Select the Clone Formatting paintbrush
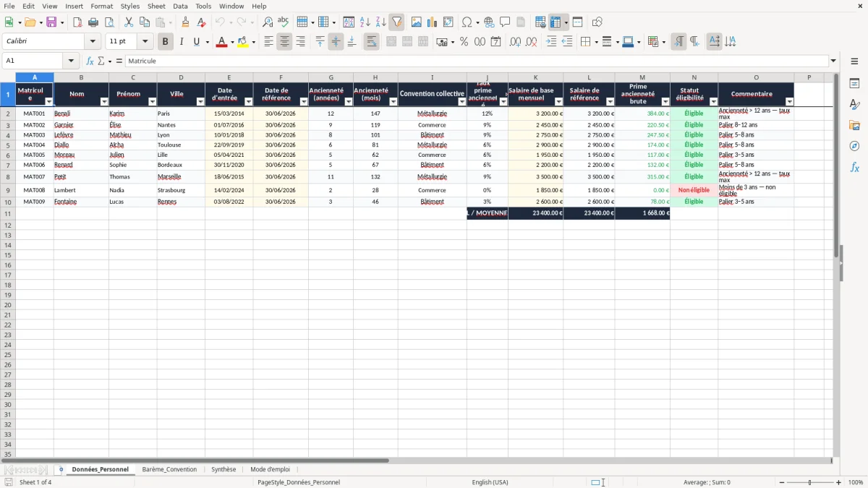Image resolution: width=868 pixels, height=488 pixels. click(185, 22)
